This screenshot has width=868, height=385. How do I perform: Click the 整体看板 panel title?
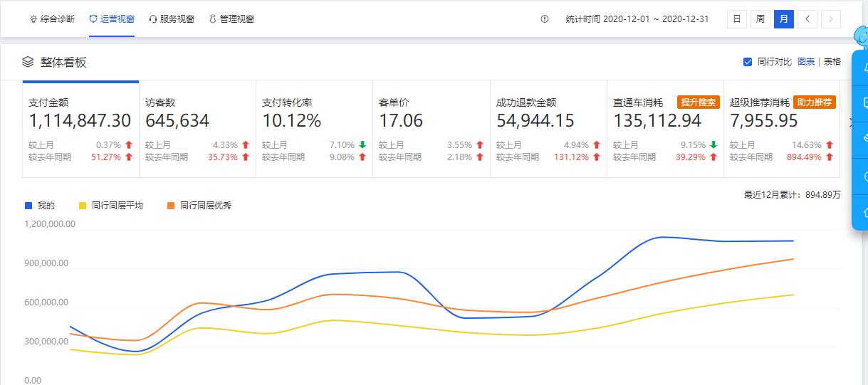pos(63,62)
